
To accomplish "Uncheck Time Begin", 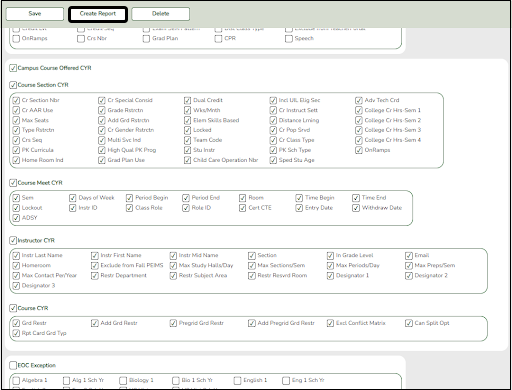I will pyautogui.click(x=299, y=198).
